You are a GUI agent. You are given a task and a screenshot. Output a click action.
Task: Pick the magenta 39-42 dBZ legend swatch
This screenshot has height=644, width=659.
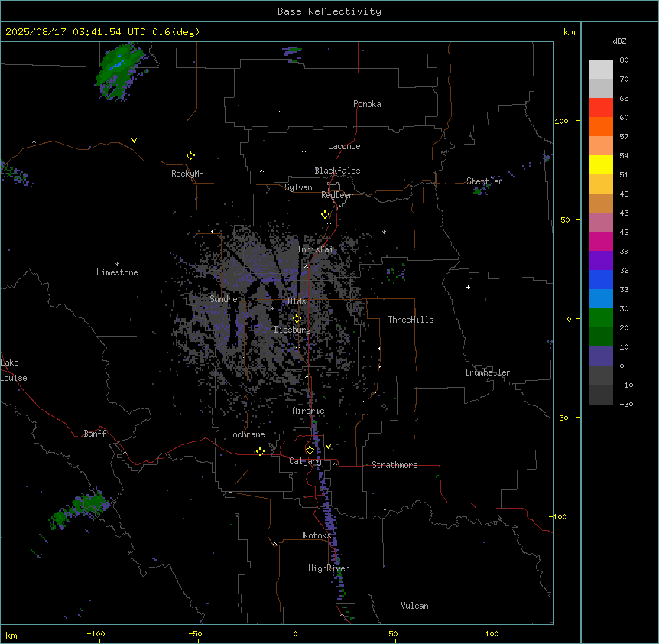pos(601,241)
